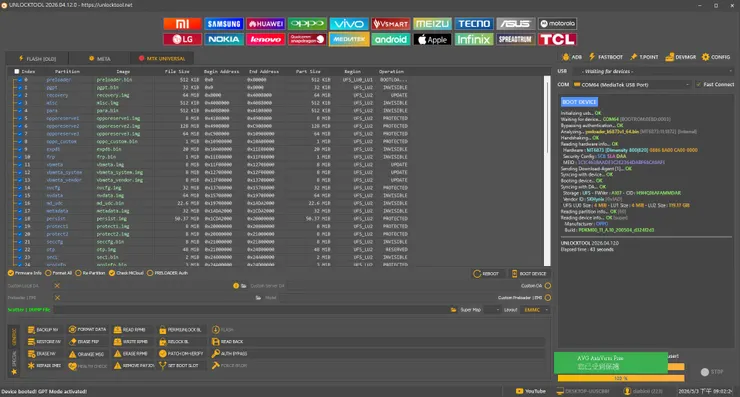The width and height of the screenshot is (740, 397).
Task: Select the Meizu brand logo
Action: [x=432, y=24]
